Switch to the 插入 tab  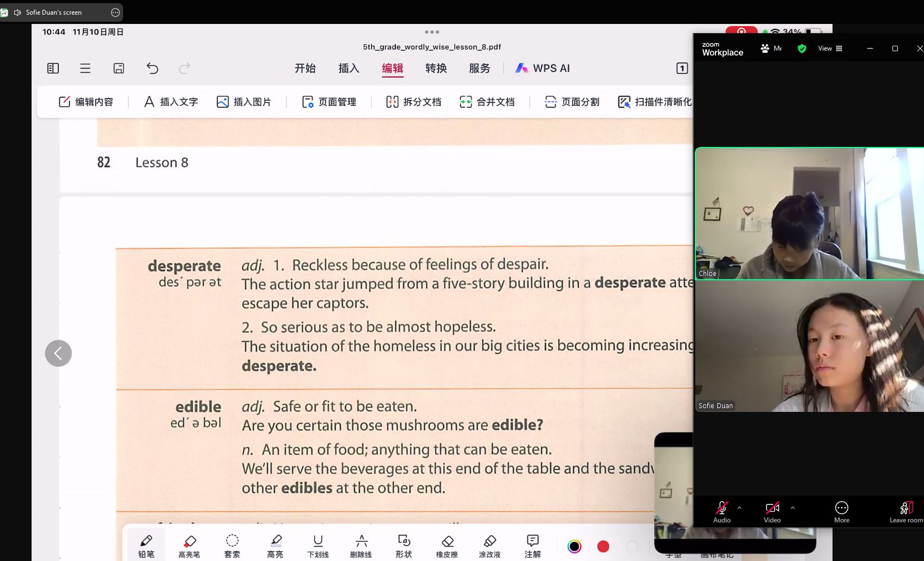(349, 68)
